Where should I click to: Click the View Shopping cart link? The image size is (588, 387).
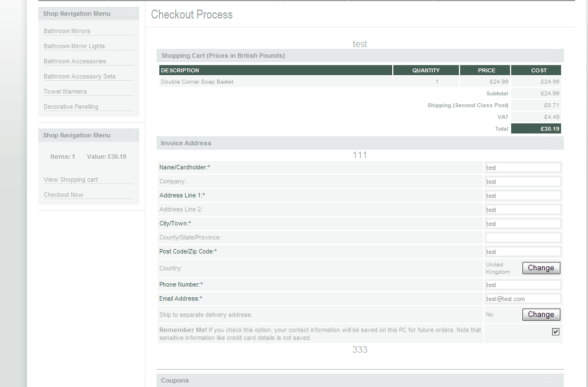point(71,179)
